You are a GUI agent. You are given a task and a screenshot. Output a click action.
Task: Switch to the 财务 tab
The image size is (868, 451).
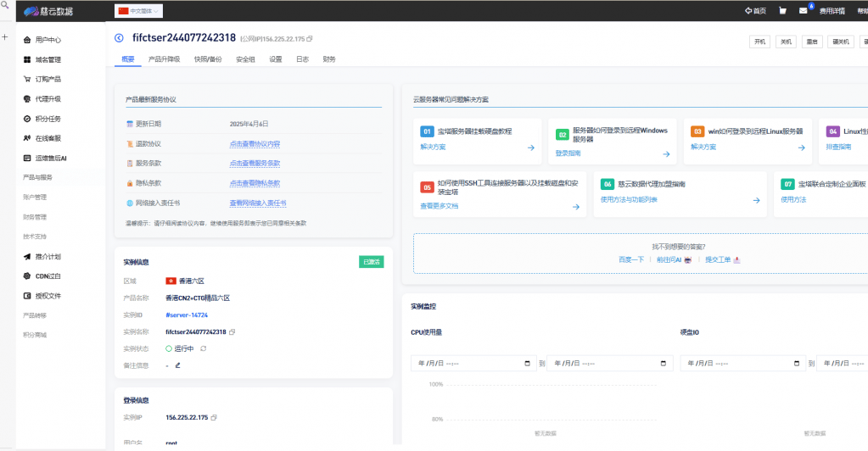pyautogui.click(x=329, y=59)
